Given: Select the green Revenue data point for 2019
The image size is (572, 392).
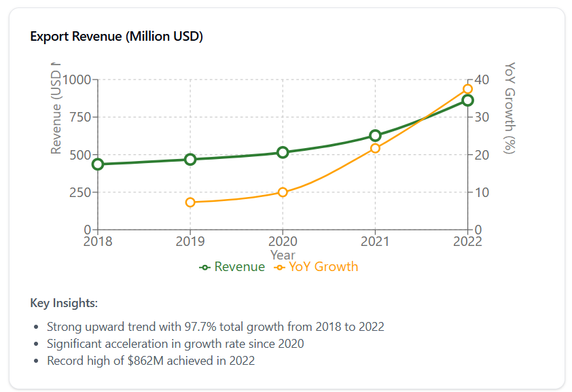Looking at the screenshot, I should tap(190, 160).
